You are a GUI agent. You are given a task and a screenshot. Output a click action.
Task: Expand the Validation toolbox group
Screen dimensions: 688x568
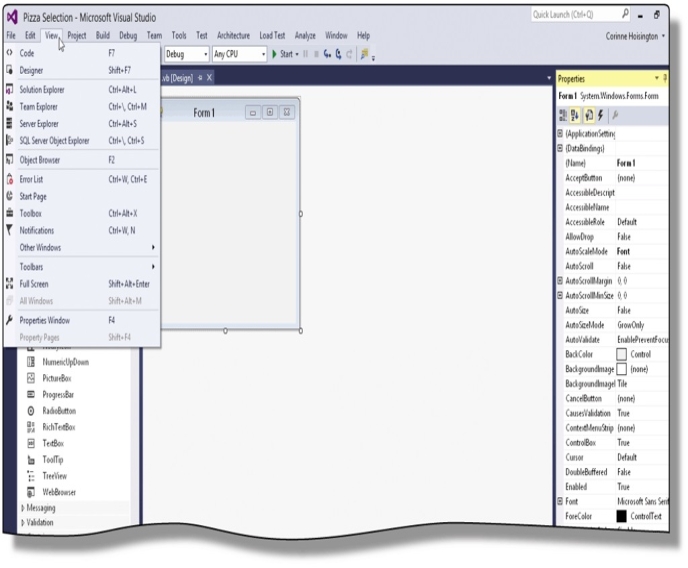pos(23,522)
